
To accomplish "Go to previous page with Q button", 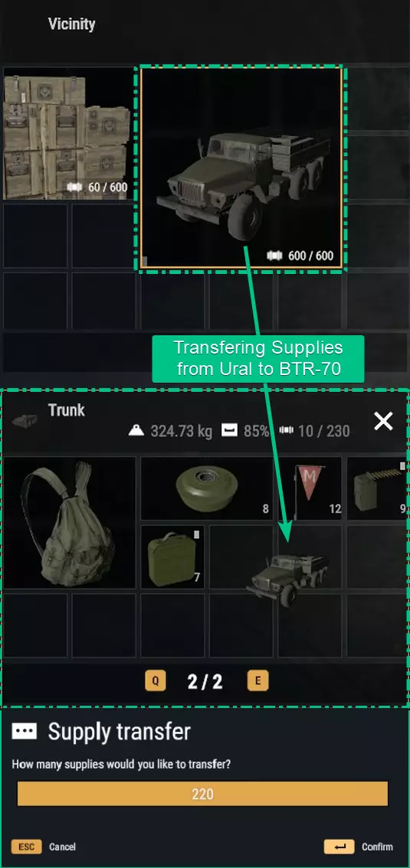I will coord(155,681).
